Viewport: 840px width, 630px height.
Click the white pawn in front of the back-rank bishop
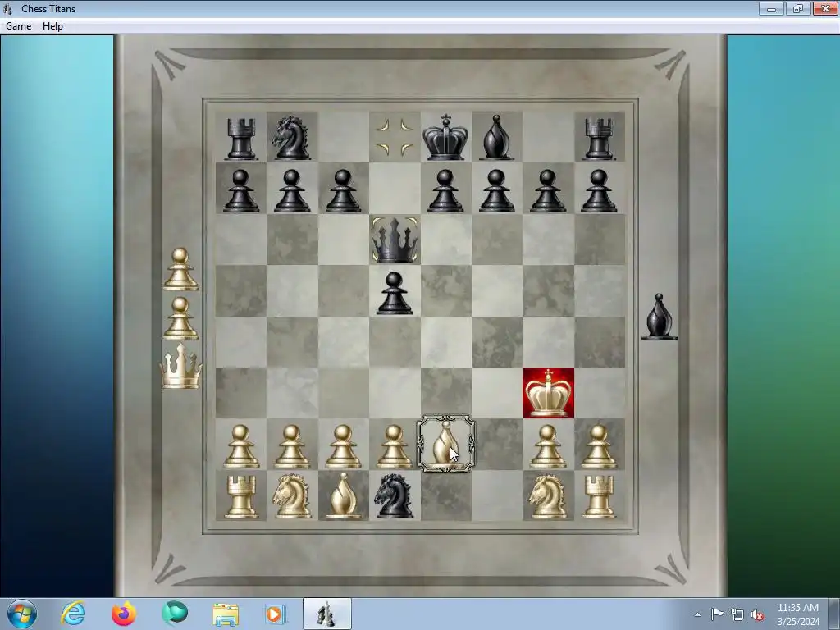[x=344, y=446]
